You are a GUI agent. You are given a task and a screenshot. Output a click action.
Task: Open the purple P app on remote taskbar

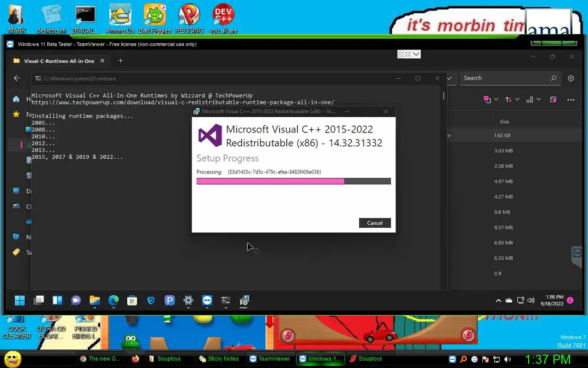click(x=170, y=301)
